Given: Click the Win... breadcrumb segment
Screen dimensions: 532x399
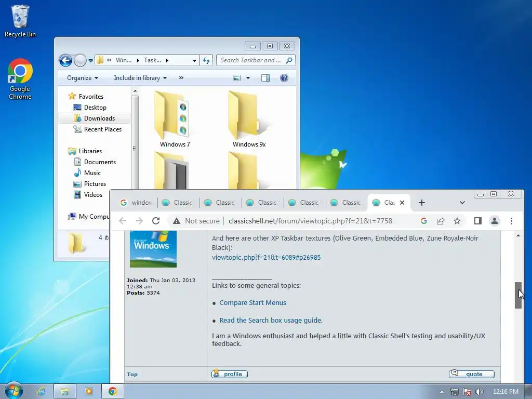Looking at the screenshot, I should click(x=124, y=60).
